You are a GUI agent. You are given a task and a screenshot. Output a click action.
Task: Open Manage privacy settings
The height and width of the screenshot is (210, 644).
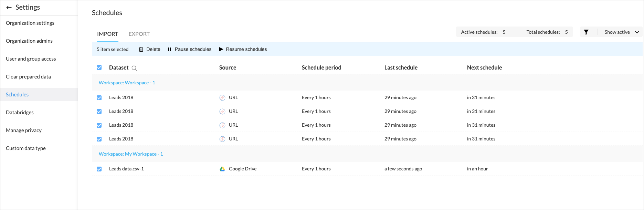point(24,130)
